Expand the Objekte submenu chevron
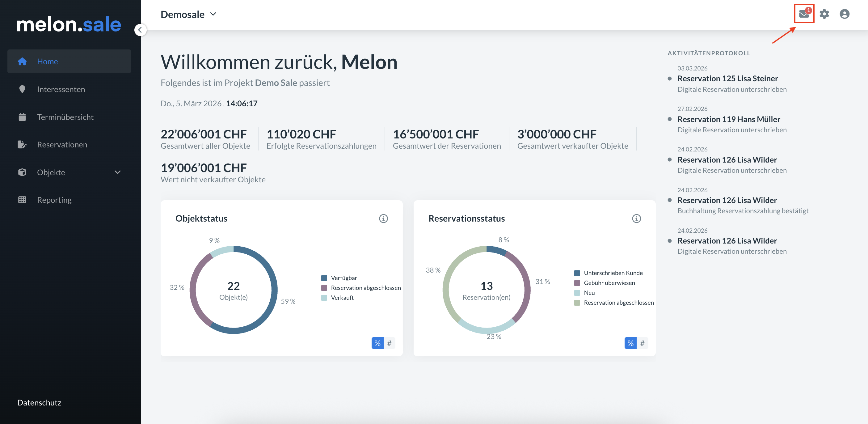 (117, 172)
